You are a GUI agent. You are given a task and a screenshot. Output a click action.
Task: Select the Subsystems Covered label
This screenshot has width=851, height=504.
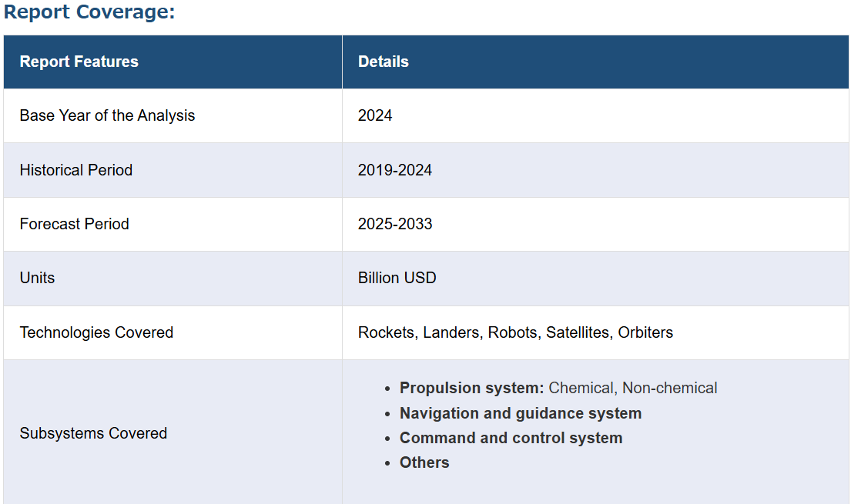[93, 433]
